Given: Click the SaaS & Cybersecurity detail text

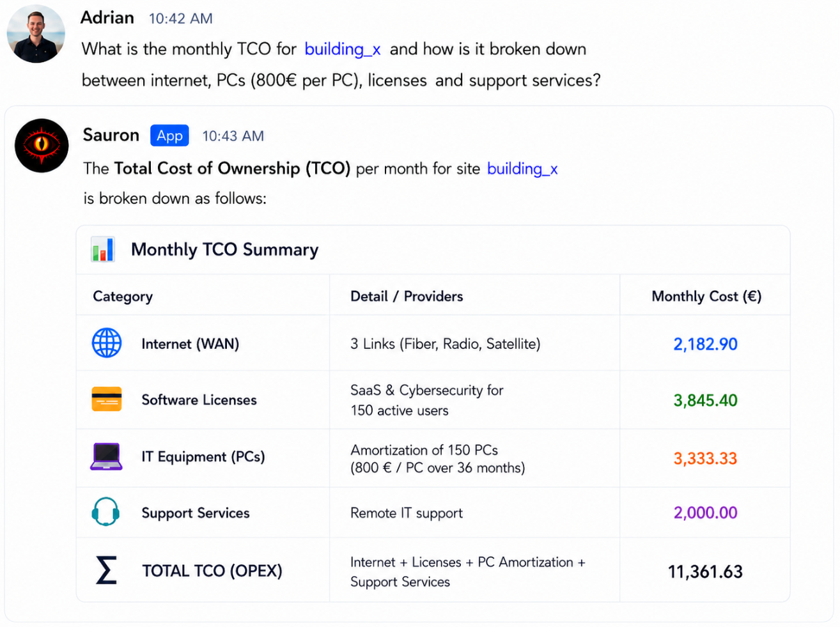Looking at the screenshot, I should (427, 400).
